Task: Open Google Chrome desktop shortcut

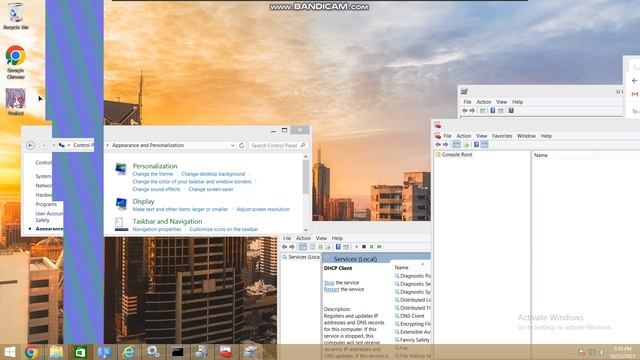Action: [x=16, y=61]
